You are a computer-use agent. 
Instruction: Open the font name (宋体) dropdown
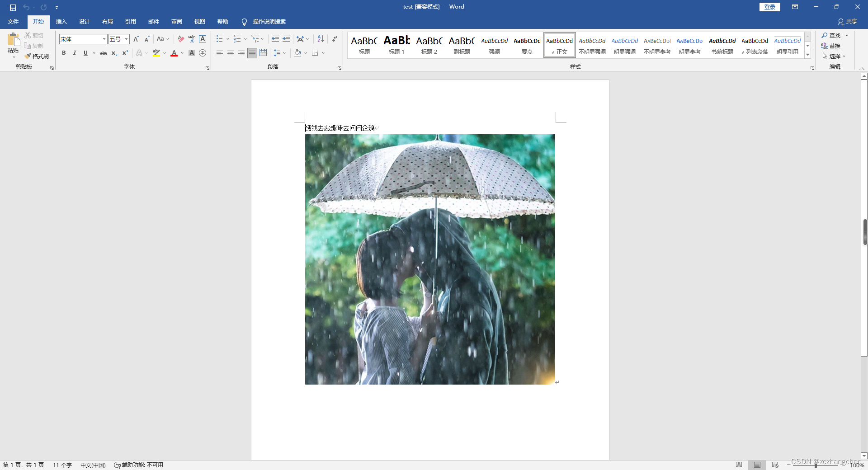click(104, 39)
